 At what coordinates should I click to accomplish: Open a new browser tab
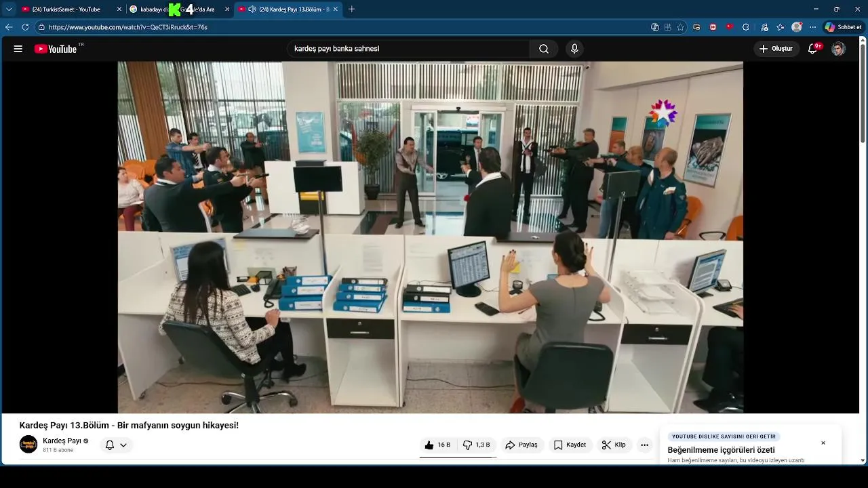coord(351,9)
